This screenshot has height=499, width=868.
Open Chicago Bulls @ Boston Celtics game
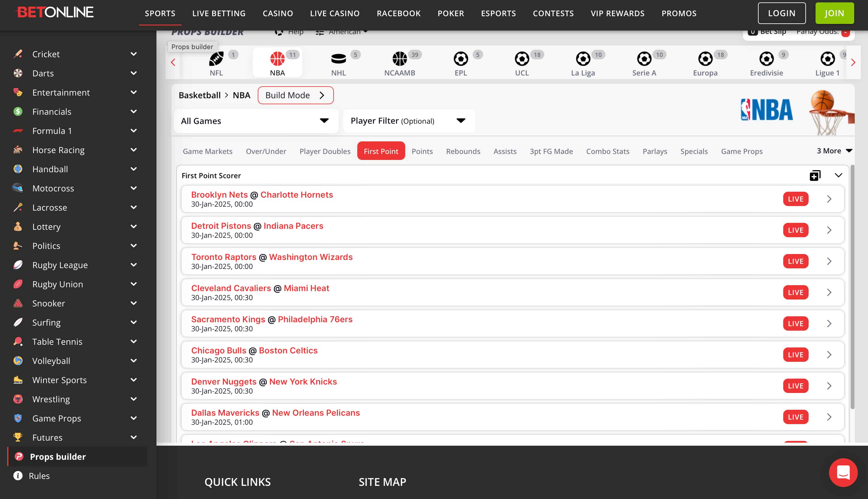254,351
